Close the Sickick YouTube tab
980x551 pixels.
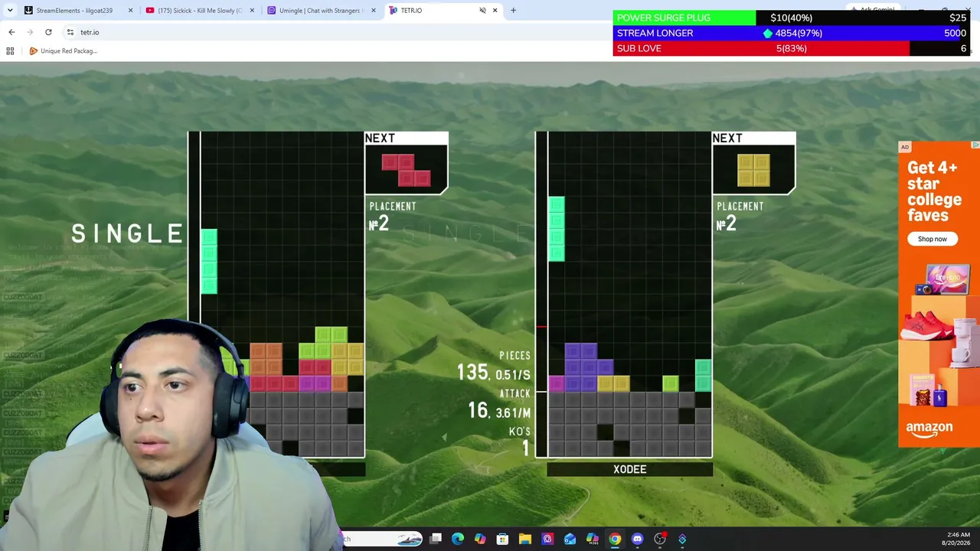coord(251,11)
